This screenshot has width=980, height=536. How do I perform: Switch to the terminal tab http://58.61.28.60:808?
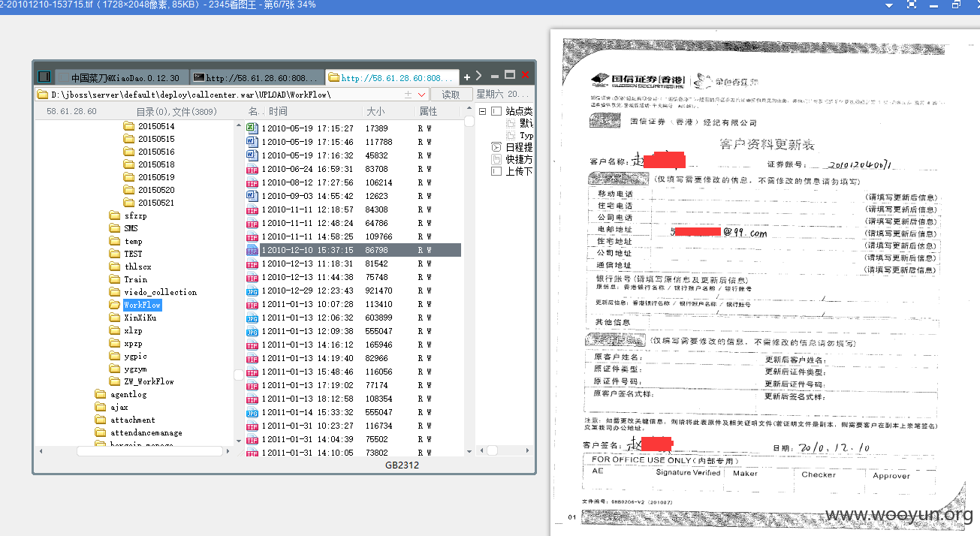click(x=256, y=77)
